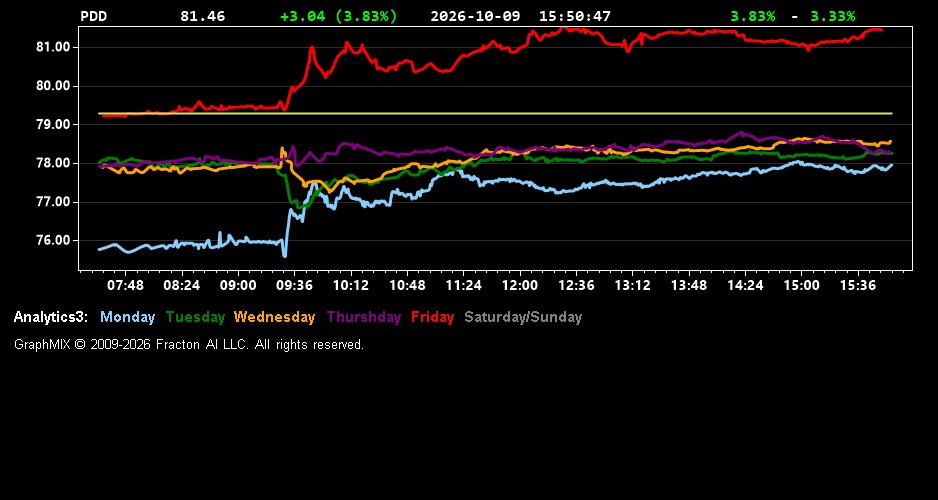Image resolution: width=938 pixels, height=500 pixels.
Task: Click the 2026-10-09 date stamp
Action: point(476,17)
